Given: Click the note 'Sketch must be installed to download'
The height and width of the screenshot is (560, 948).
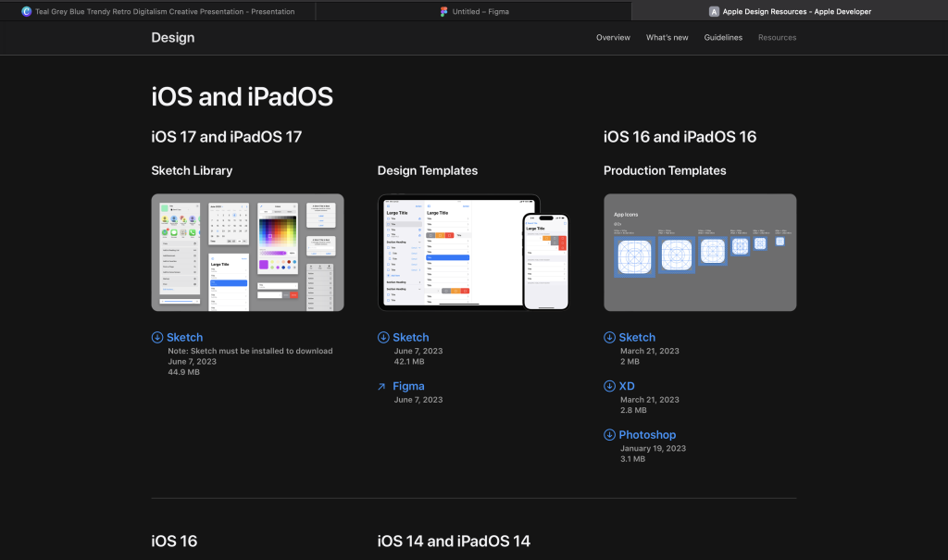Looking at the screenshot, I should [250, 351].
